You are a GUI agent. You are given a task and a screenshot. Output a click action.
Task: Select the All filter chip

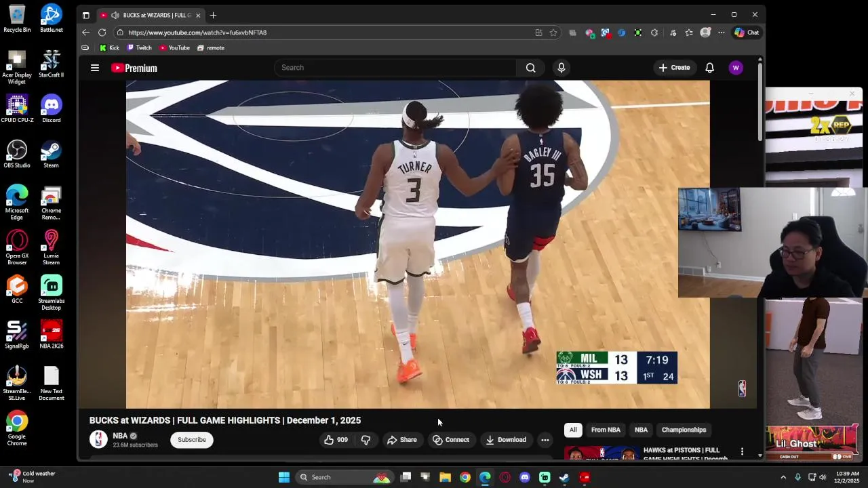tap(573, 430)
